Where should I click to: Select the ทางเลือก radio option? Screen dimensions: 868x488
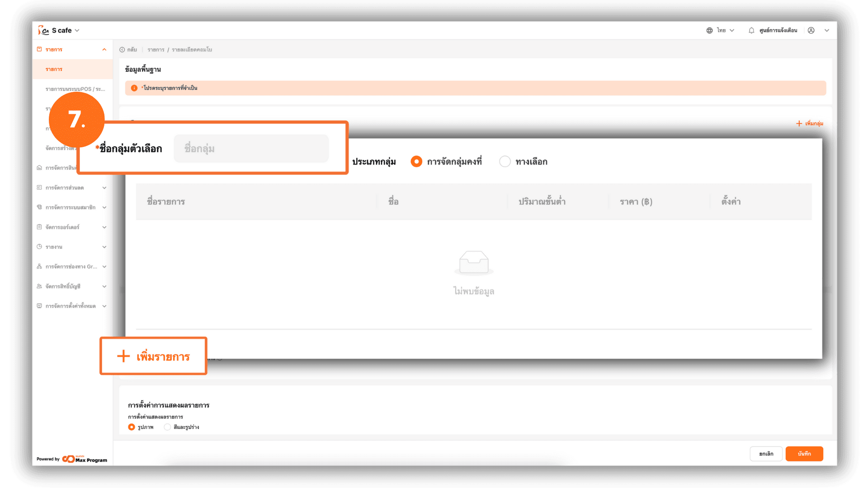point(505,161)
